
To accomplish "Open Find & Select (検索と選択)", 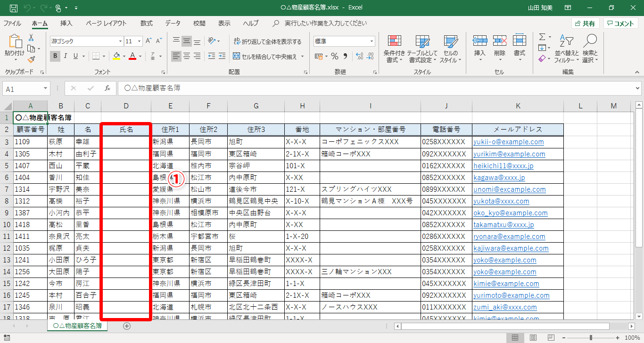I will (x=590, y=49).
